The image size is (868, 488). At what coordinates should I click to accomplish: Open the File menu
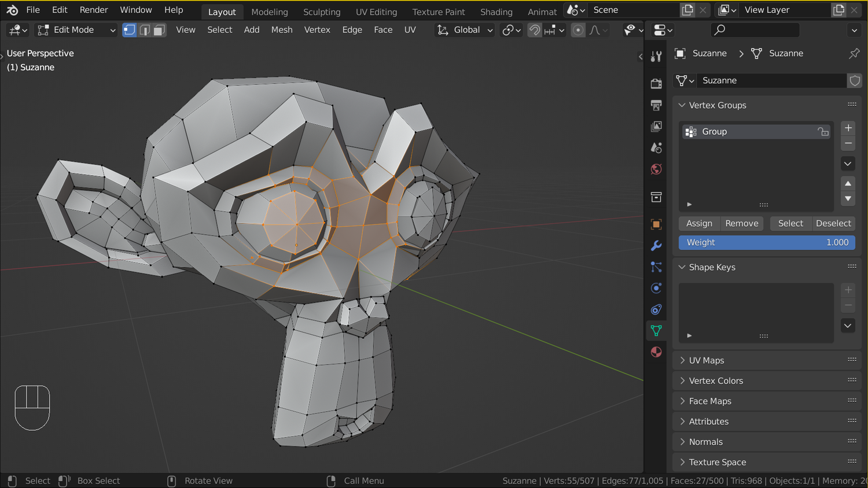[x=33, y=10]
